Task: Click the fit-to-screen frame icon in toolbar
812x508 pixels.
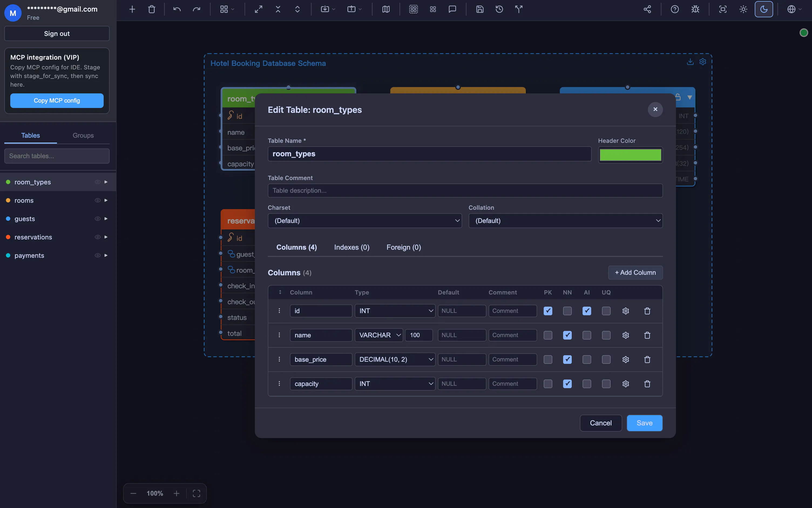Action: pyautogui.click(x=723, y=9)
